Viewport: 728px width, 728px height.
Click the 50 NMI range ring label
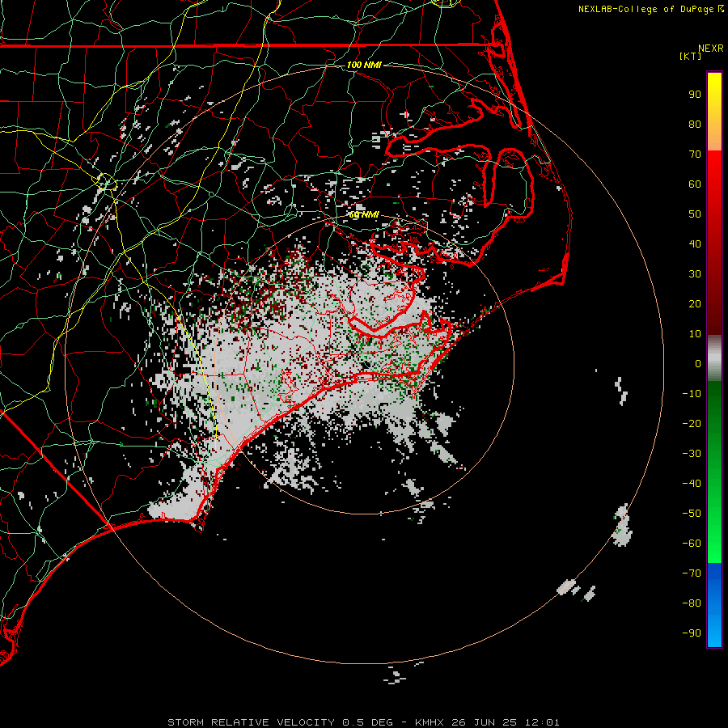click(x=364, y=214)
